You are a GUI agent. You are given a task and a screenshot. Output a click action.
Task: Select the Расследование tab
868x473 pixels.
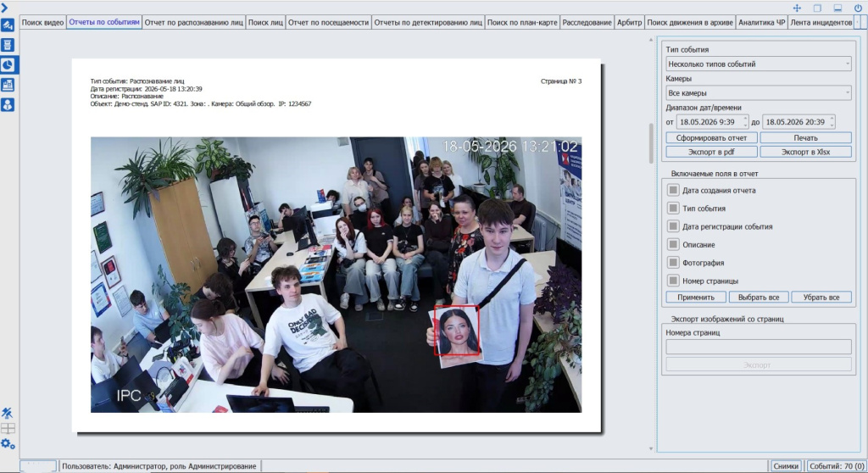coord(587,22)
